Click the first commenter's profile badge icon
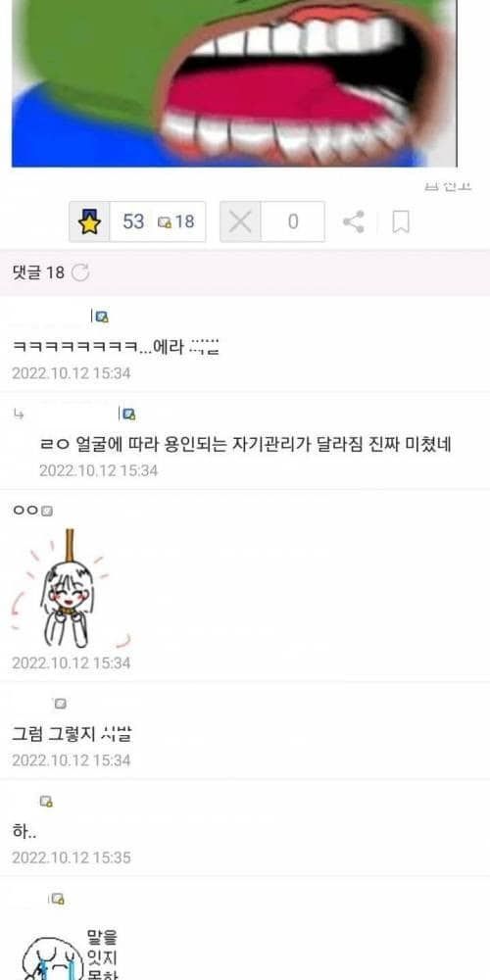This screenshot has width=490, height=980. (x=101, y=317)
